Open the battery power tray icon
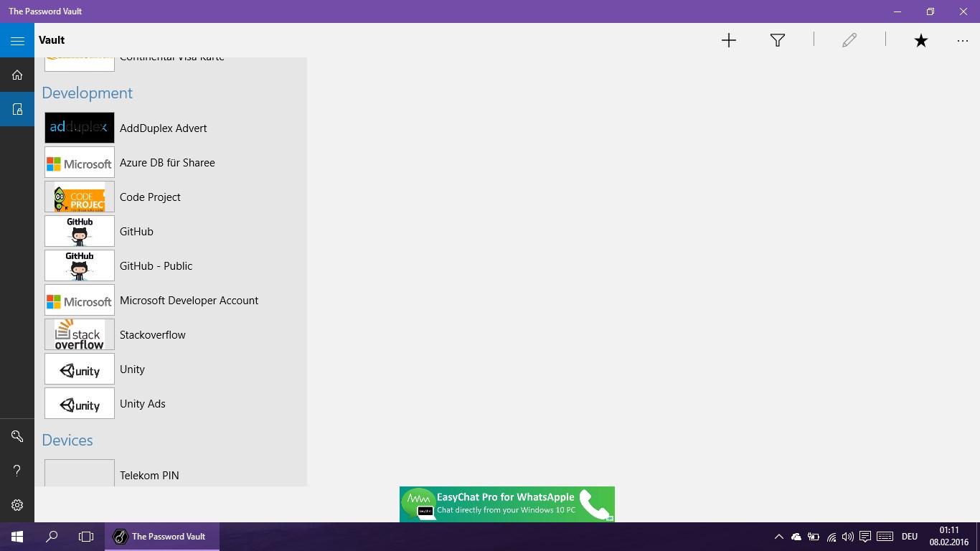The image size is (980, 551). pyautogui.click(x=814, y=537)
